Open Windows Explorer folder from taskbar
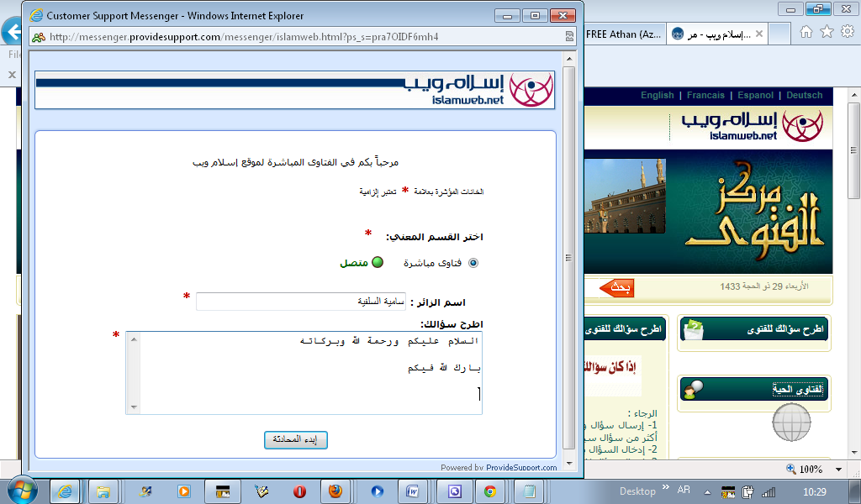This screenshot has height=504, width=861. pyautogui.click(x=103, y=491)
